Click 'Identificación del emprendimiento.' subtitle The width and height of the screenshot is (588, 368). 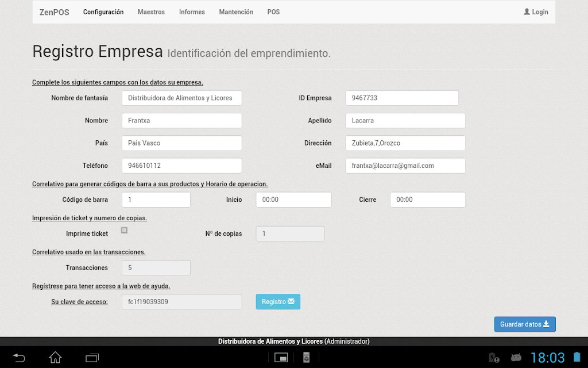(x=249, y=53)
